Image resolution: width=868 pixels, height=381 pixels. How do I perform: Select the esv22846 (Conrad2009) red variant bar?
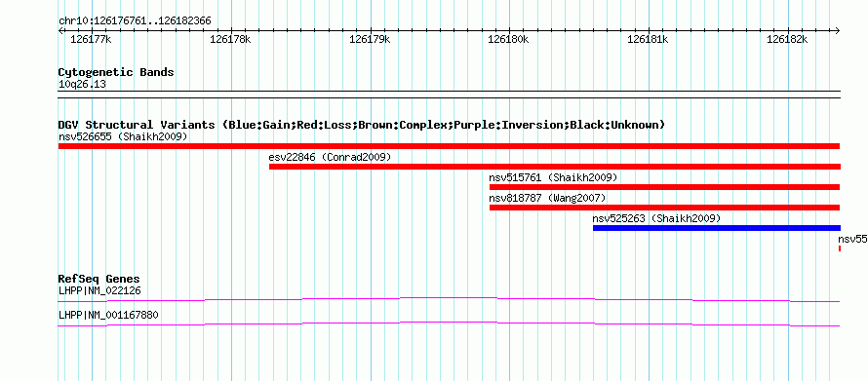tap(555, 167)
